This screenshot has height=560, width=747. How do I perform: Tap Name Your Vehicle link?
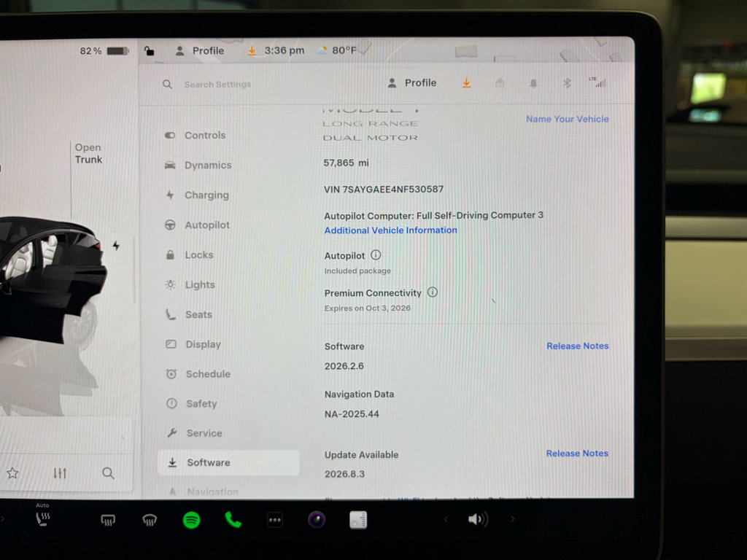pos(567,119)
